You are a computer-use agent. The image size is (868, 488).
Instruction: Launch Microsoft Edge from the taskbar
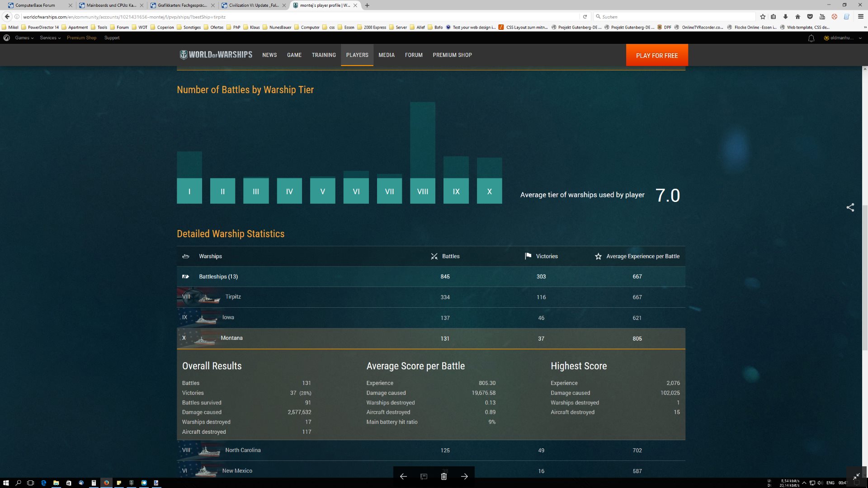pos(43,483)
